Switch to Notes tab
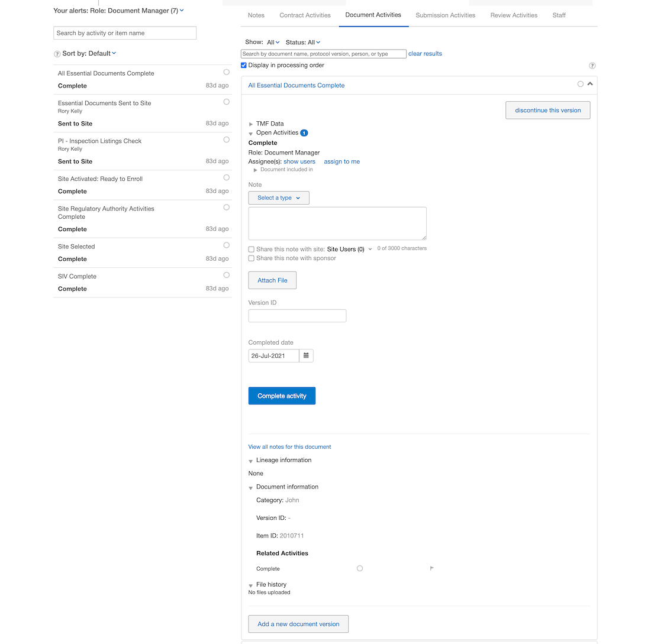Viewport: 651px width, 644px height. coord(256,15)
